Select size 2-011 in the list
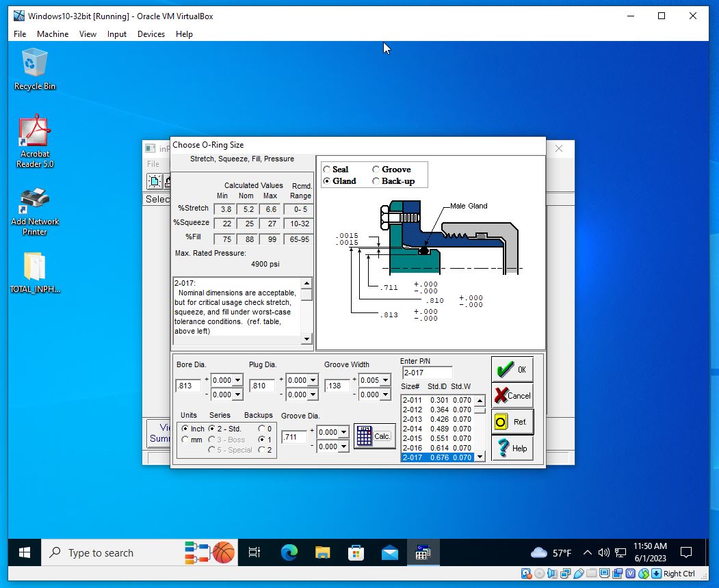This screenshot has width=719, height=588. (437, 400)
